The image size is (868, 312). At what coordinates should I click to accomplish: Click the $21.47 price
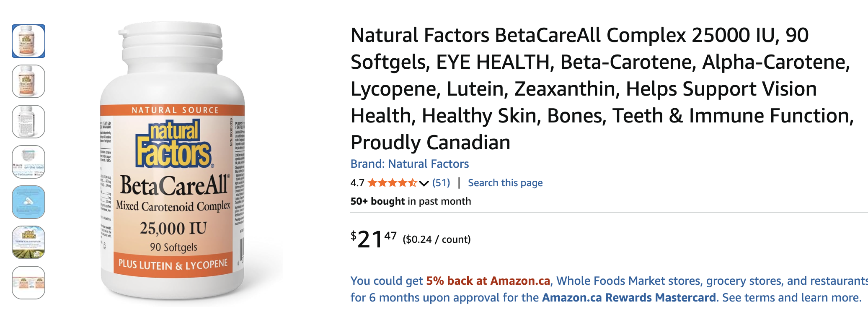point(373,239)
